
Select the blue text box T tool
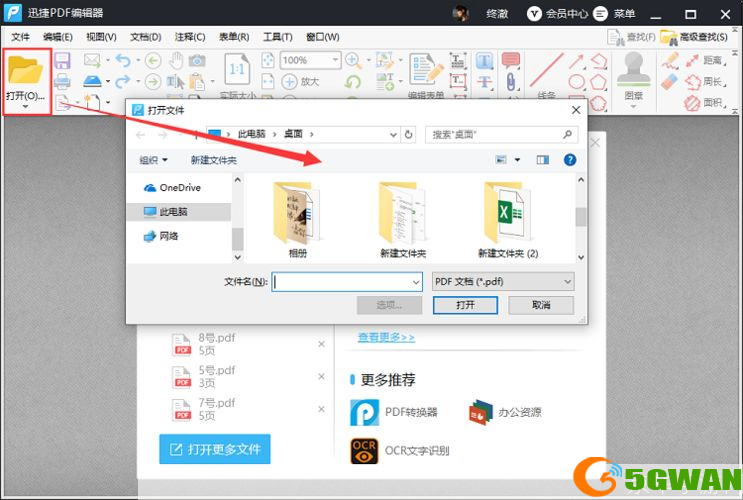point(484,61)
